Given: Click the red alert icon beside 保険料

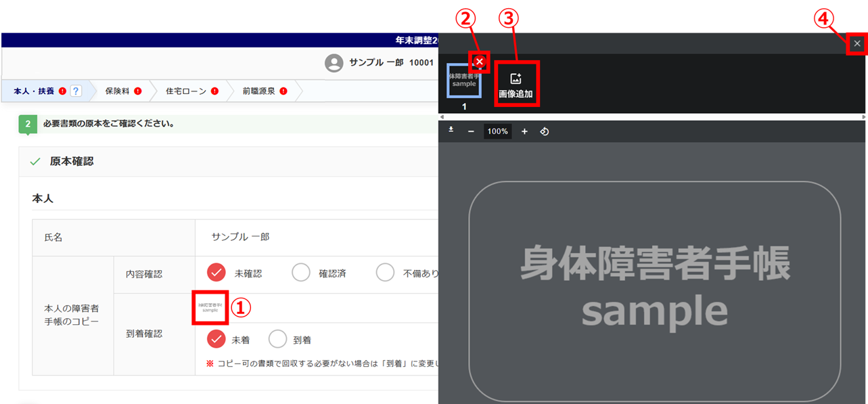Looking at the screenshot, I should 137,91.
